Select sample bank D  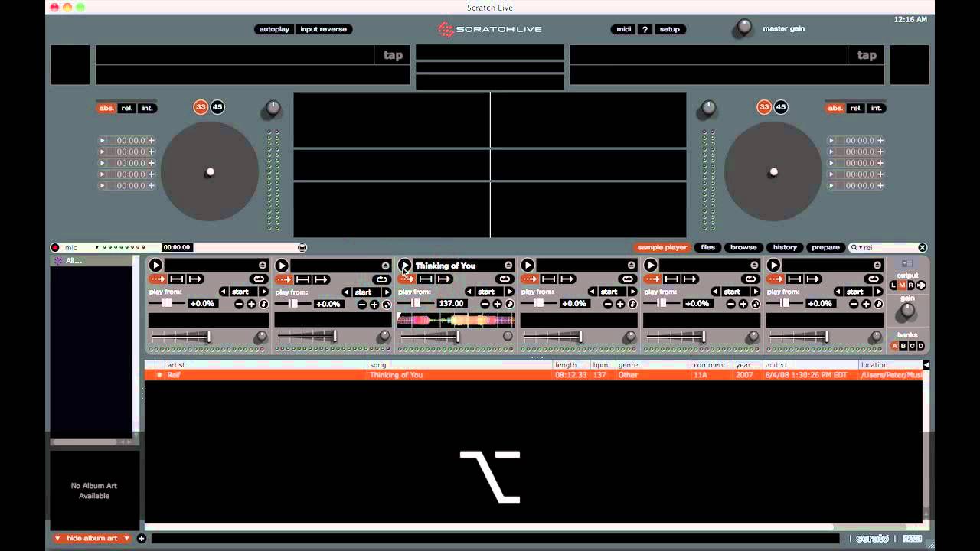(921, 347)
